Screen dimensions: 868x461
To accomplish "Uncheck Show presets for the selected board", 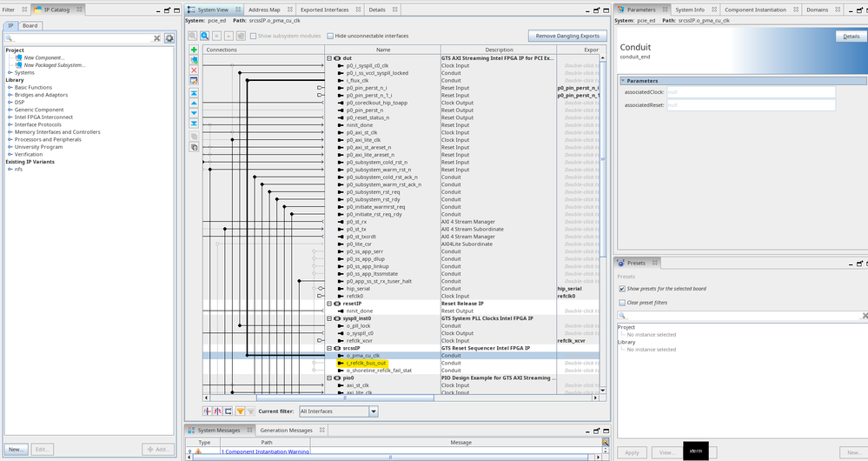I will pyautogui.click(x=622, y=288).
